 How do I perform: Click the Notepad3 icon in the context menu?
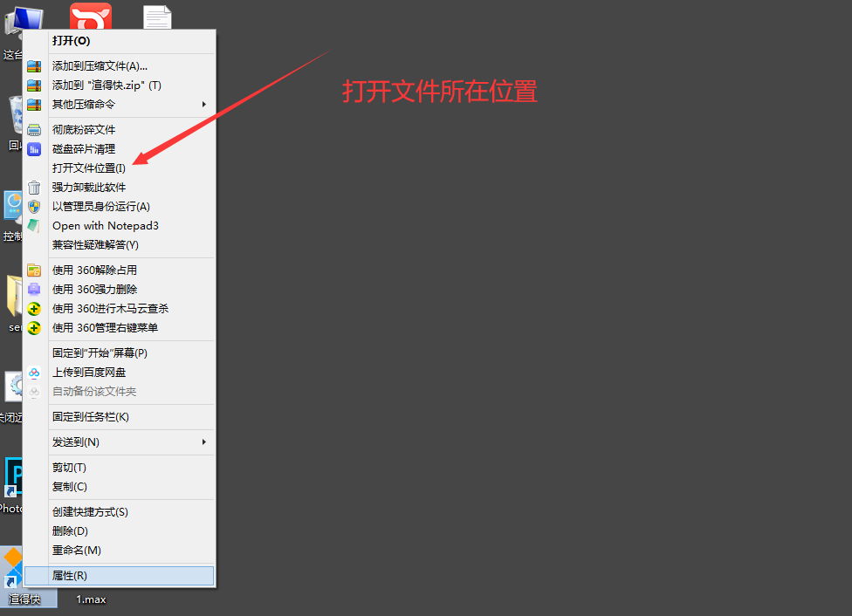pyautogui.click(x=34, y=225)
